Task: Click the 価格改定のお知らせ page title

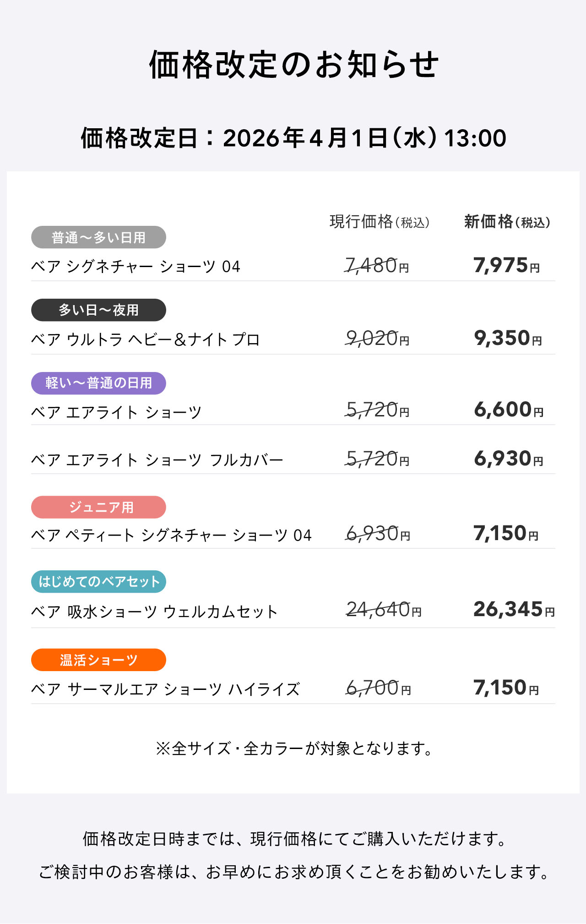Action: point(293,65)
